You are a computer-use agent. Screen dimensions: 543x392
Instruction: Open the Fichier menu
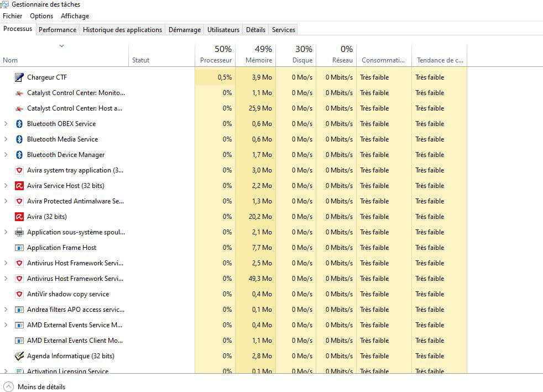(x=13, y=16)
